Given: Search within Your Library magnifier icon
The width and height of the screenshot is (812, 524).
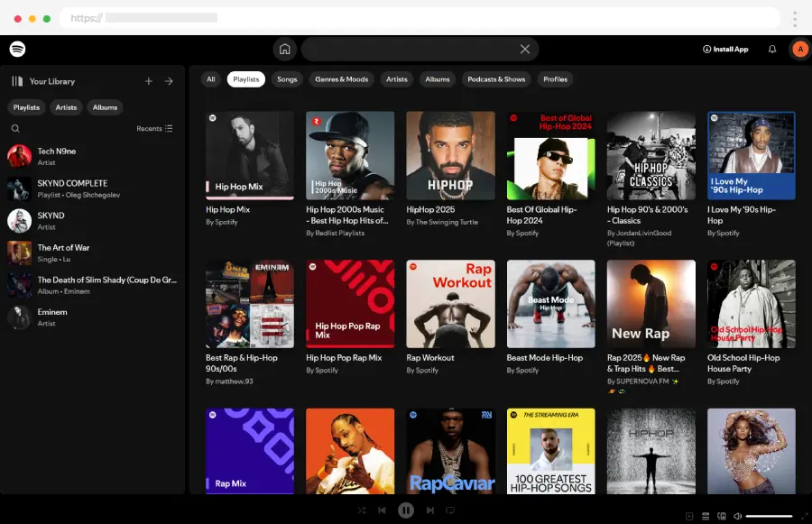Looking at the screenshot, I should 15,129.
